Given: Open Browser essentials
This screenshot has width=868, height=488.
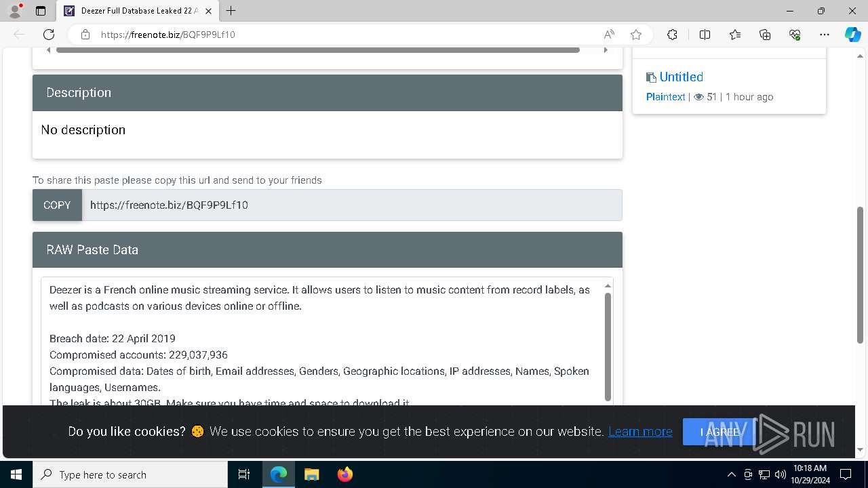Looking at the screenshot, I should (795, 35).
